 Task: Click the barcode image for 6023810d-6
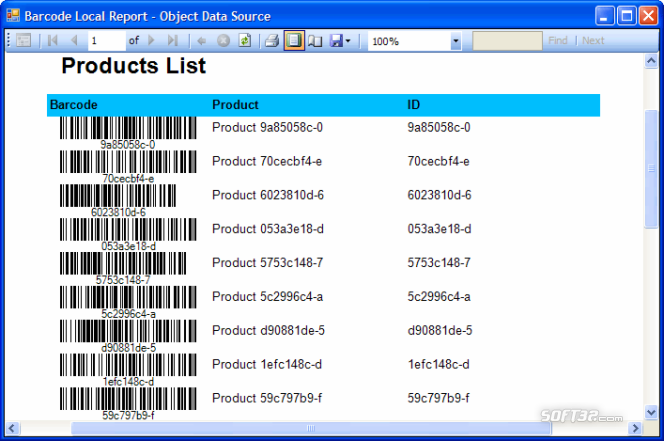118,195
